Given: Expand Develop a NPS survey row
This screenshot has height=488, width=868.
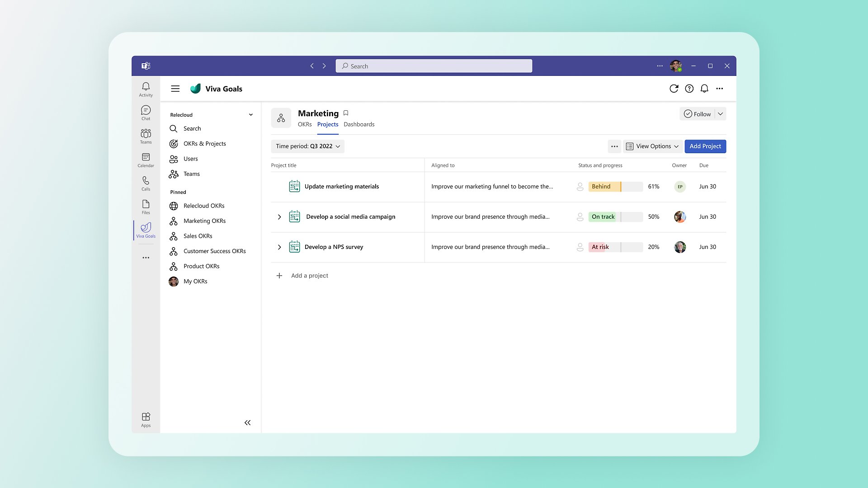Looking at the screenshot, I should pos(279,247).
